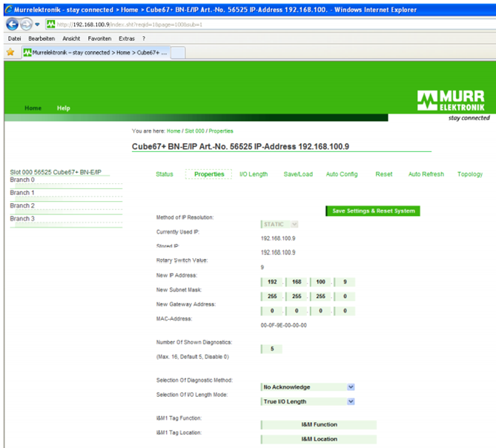Open the ? help menu
496x448 pixels.
point(144,39)
